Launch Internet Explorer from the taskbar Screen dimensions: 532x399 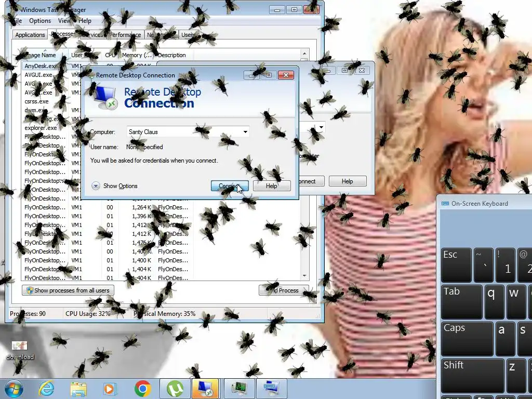46,389
